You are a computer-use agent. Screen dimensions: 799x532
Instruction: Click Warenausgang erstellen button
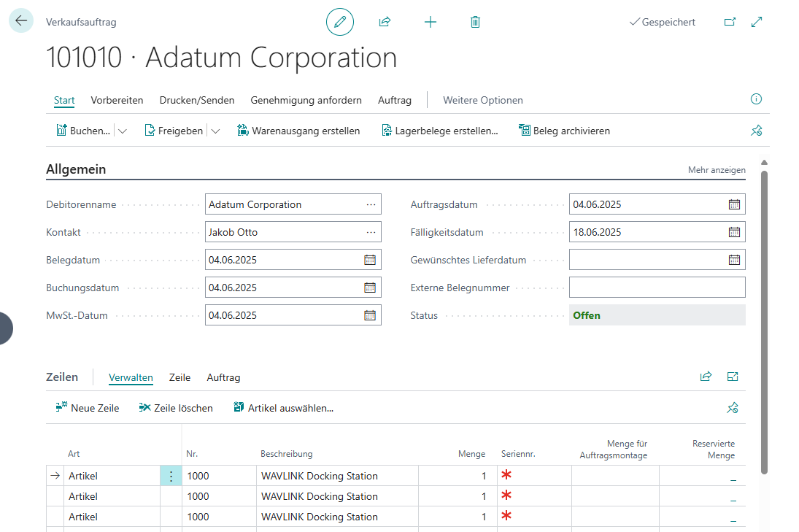coord(298,131)
